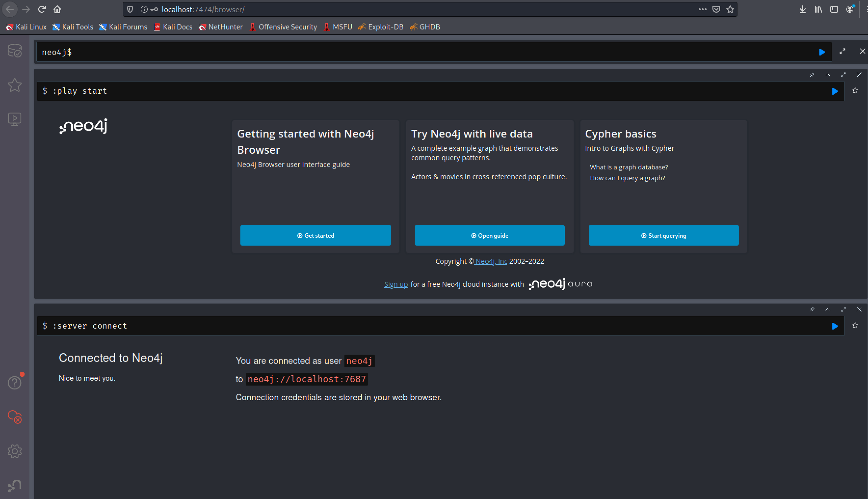Save :play start as a favorite
This screenshot has width=868, height=499.
(x=855, y=90)
